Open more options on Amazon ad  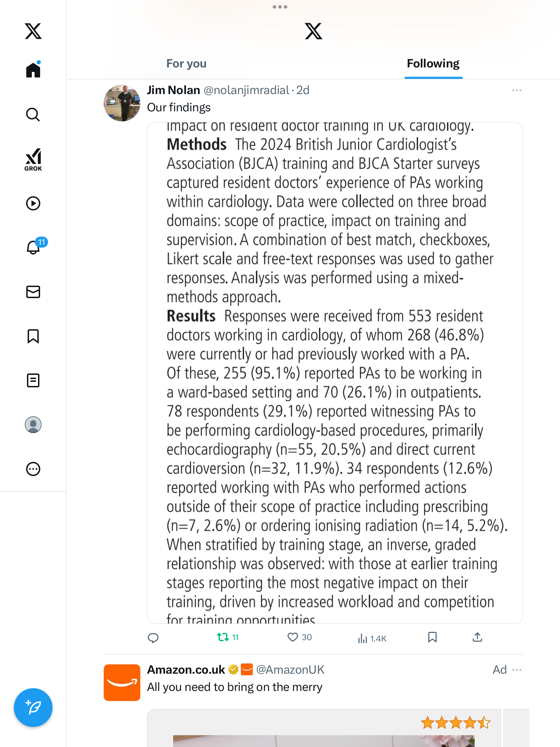click(517, 670)
